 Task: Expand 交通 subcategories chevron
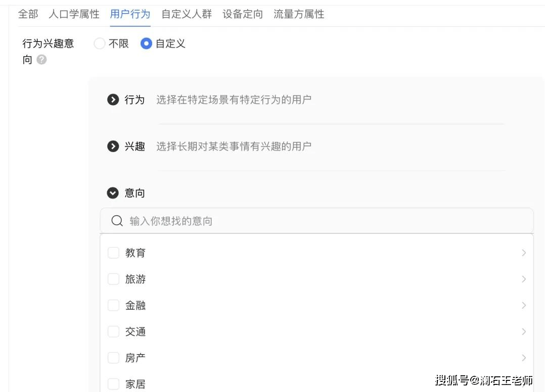[524, 331]
